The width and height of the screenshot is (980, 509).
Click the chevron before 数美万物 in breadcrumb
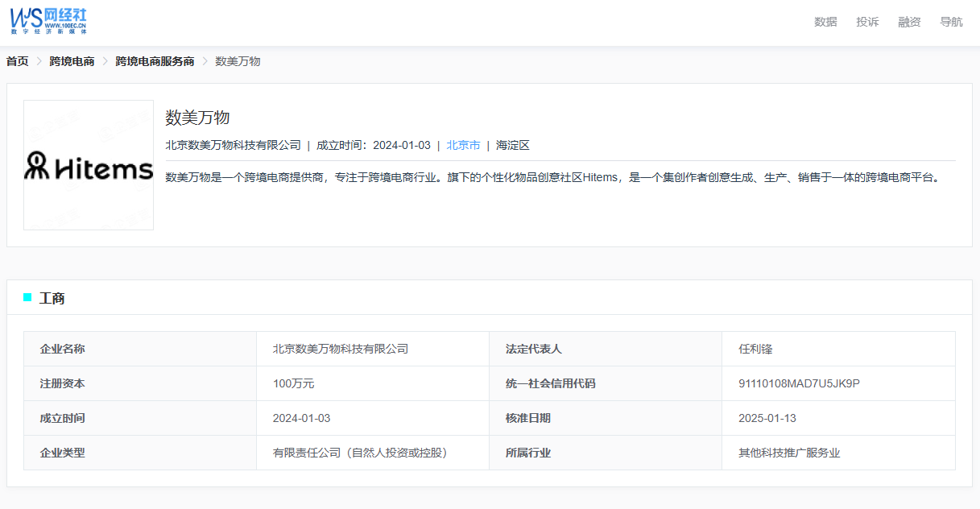pyautogui.click(x=204, y=60)
